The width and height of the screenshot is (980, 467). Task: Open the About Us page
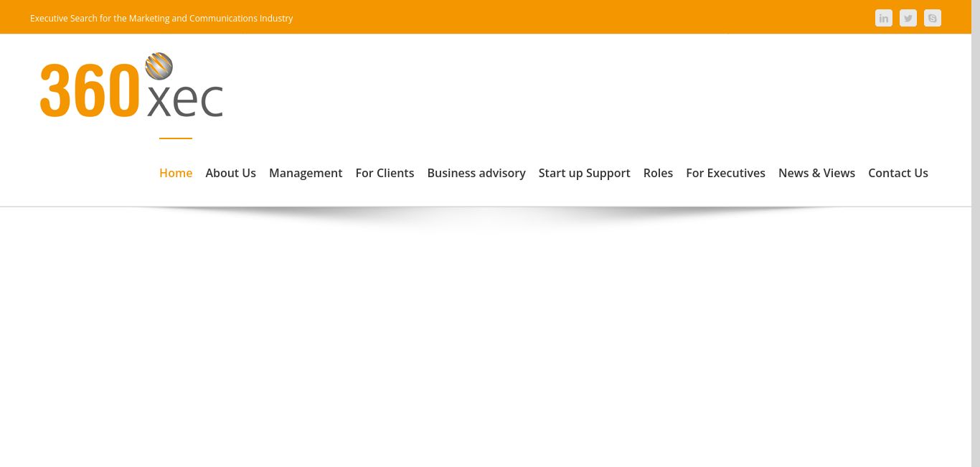pyautogui.click(x=230, y=173)
